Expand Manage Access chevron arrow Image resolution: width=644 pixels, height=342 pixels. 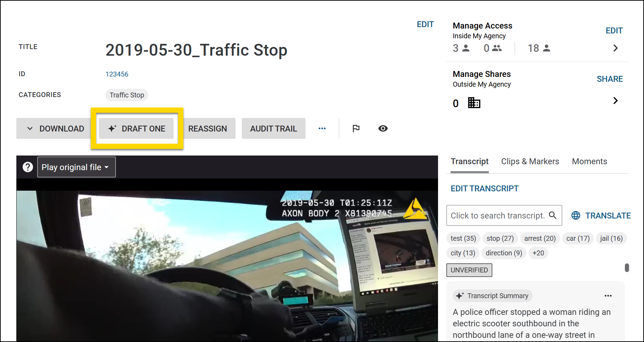pos(615,48)
